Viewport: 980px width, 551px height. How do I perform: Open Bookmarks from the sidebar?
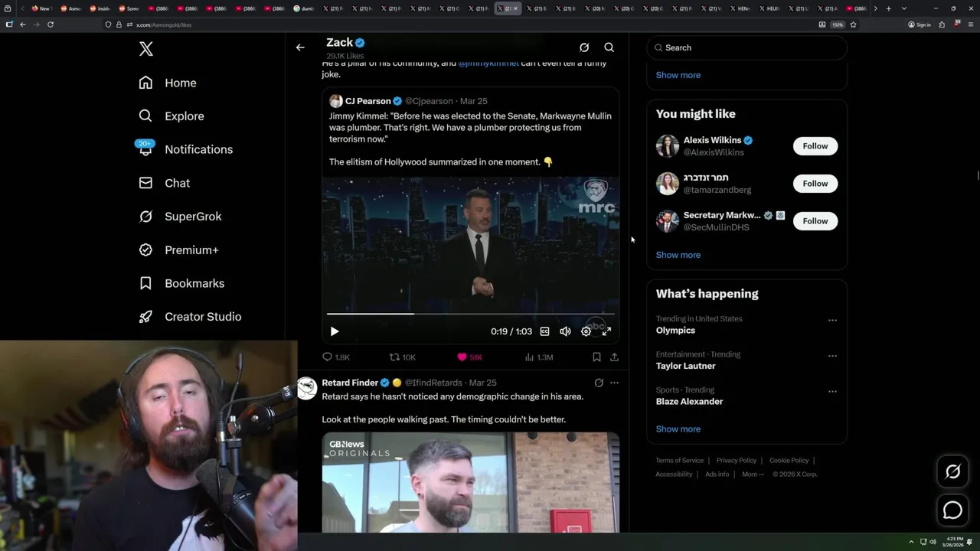[x=181, y=283]
